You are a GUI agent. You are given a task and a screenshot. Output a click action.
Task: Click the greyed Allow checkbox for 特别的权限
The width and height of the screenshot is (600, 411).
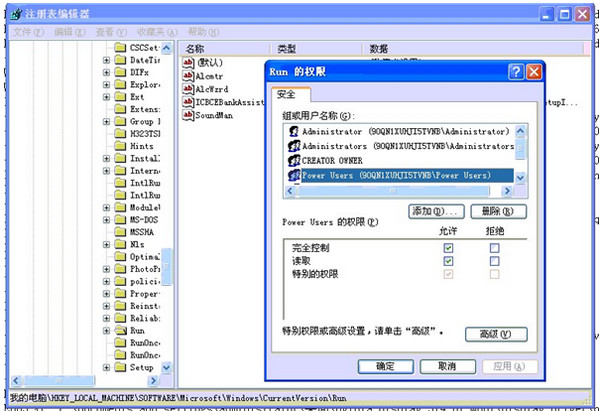(448, 274)
